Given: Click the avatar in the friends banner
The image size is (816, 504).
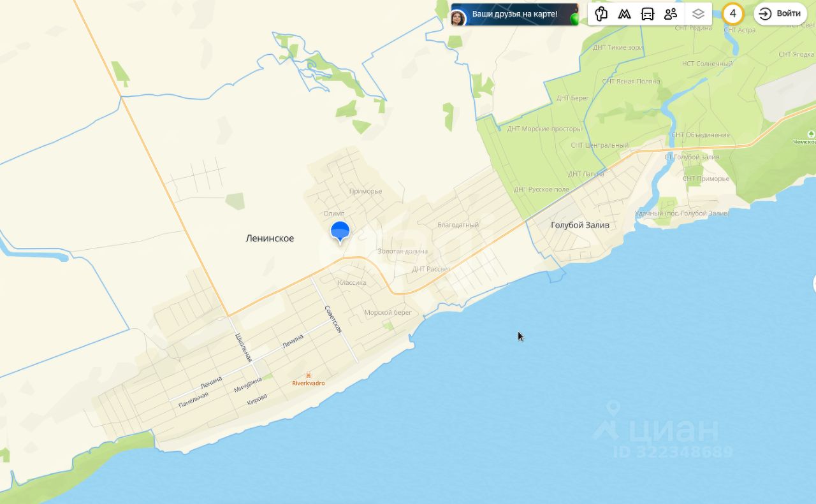Looking at the screenshot, I should coord(458,18).
